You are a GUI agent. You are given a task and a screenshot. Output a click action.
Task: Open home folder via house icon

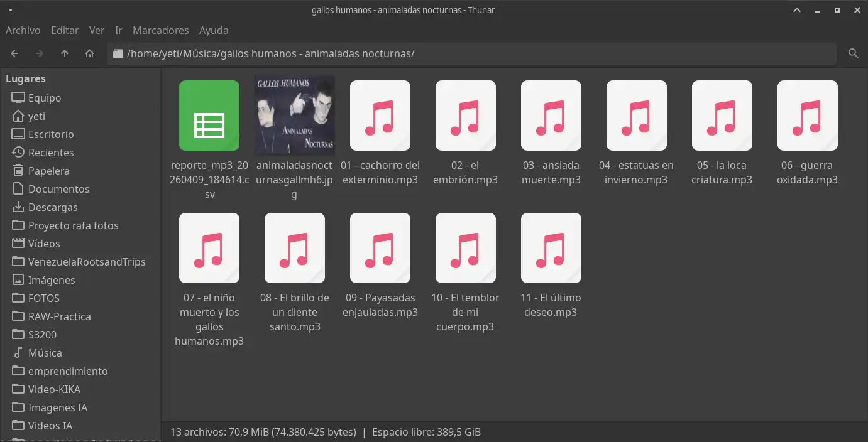coord(89,53)
